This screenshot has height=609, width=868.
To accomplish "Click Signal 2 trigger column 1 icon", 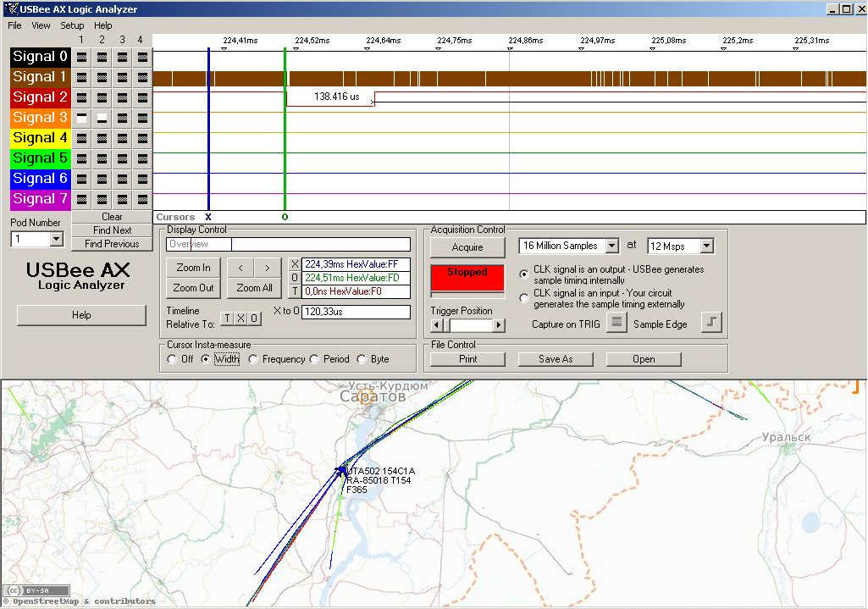I will click(x=81, y=98).
